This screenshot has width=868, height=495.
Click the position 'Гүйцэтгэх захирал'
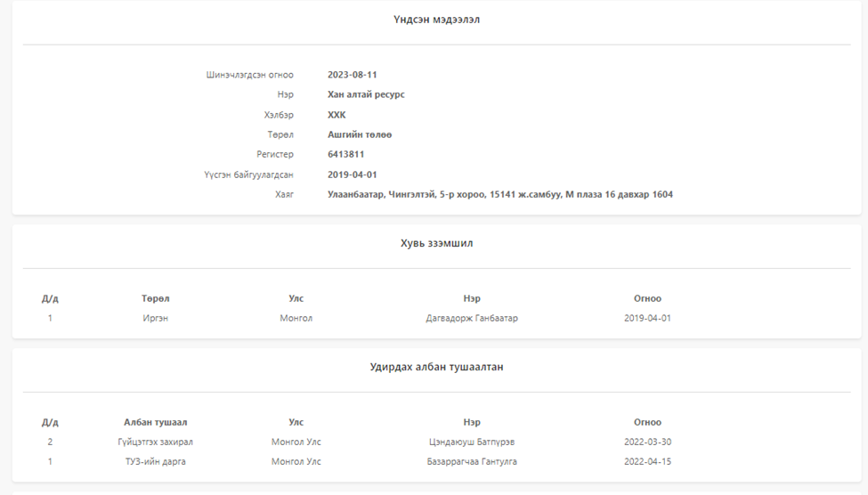pos(155,442)
